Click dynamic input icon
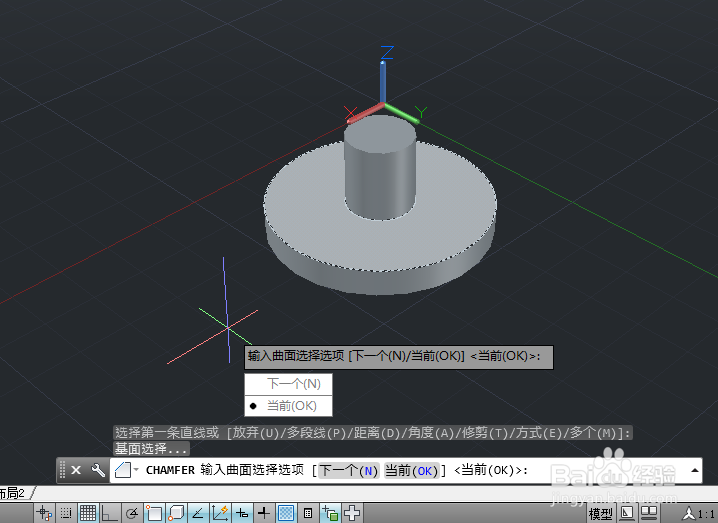This screenshot has height=523, width=718. pos(242,513)
